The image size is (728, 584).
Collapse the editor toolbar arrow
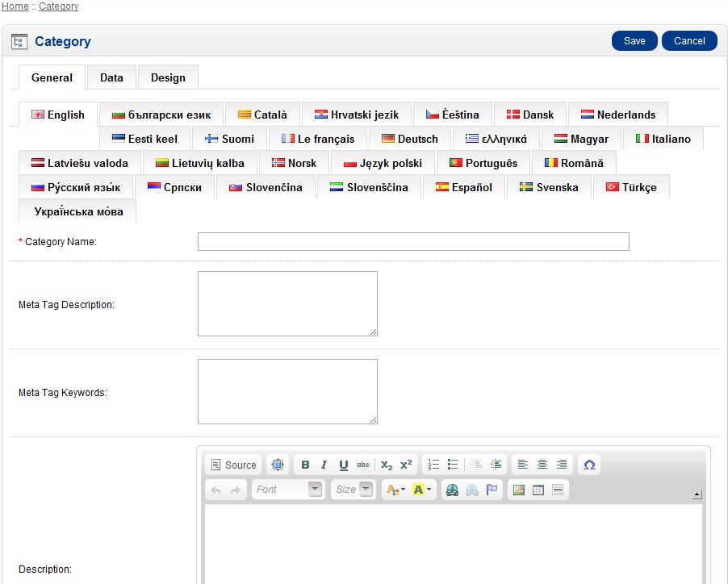point(697,495)
